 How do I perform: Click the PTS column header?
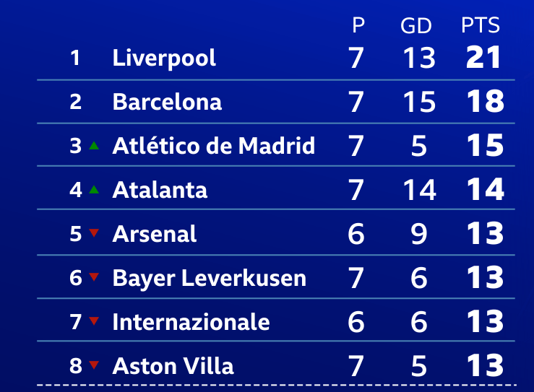click(x=481, y=26)
